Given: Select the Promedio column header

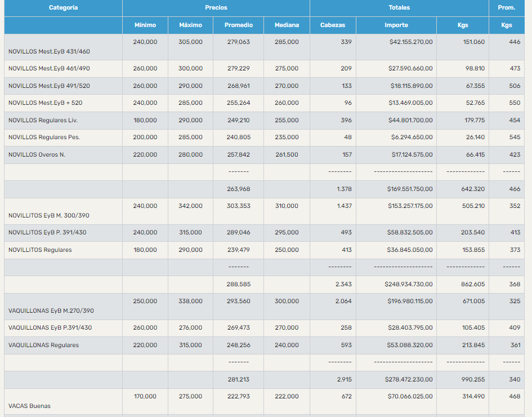Looking at the screenshot, I should click(x=239, y=25).
